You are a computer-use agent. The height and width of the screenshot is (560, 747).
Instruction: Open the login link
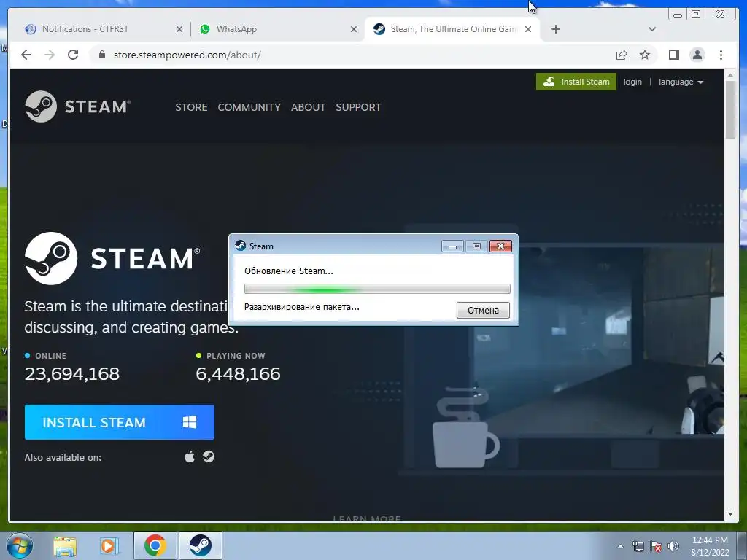click(632, 82)
